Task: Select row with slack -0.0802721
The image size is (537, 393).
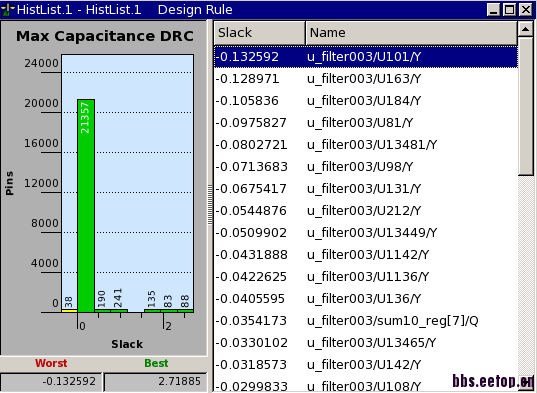Action: 366,145
